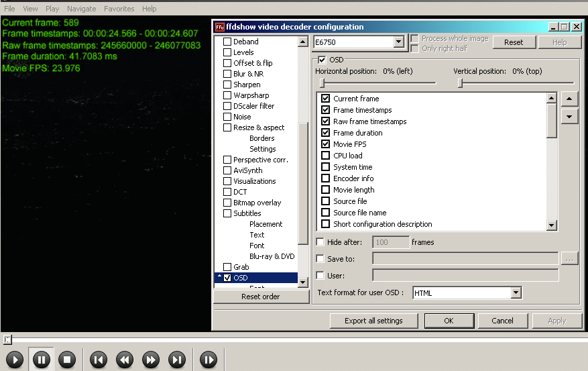Toggle the Sharpen filter checkbox

click(227, 85)
